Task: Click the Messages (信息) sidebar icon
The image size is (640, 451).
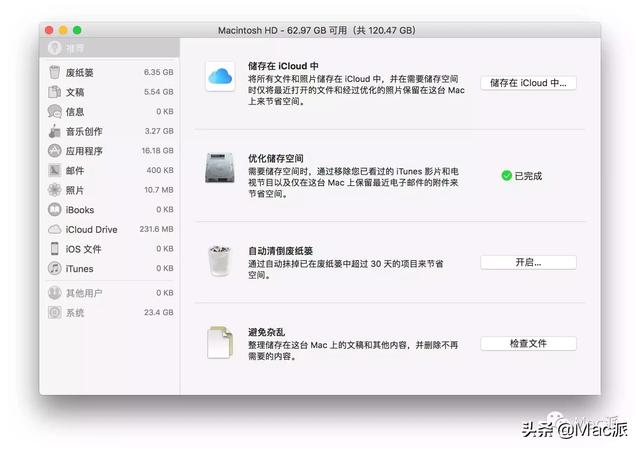Action: coord(54,111)
